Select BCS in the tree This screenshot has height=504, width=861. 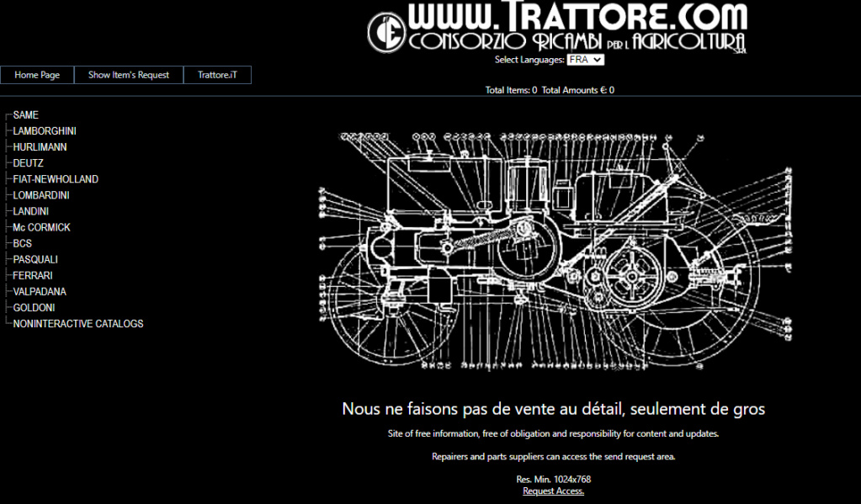pos(23,243)
